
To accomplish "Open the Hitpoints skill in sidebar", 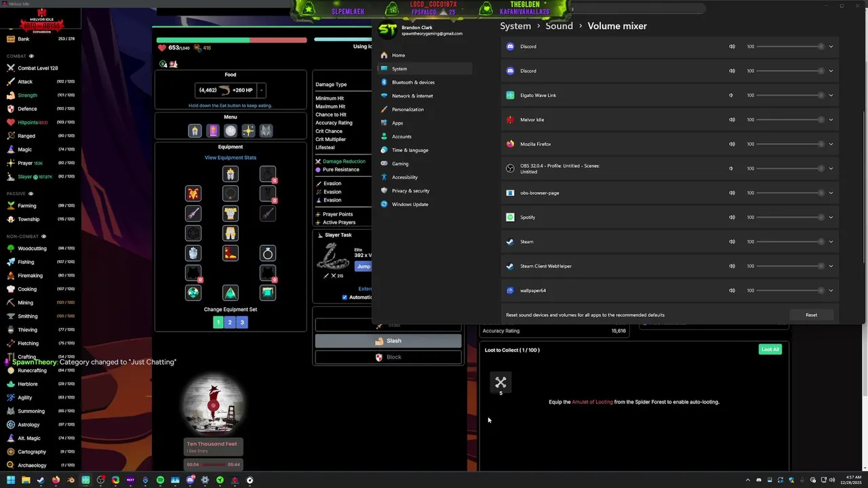I will point(41,122).
